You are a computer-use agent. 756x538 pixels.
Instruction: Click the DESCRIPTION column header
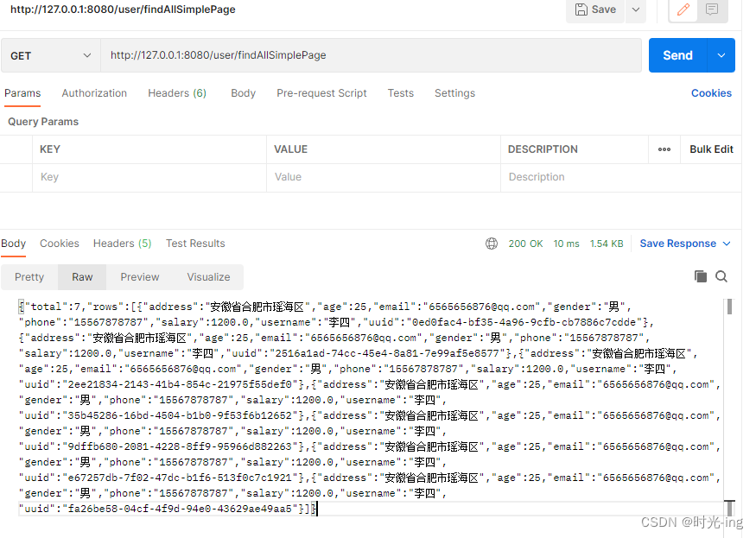click(x=543, y=149)
